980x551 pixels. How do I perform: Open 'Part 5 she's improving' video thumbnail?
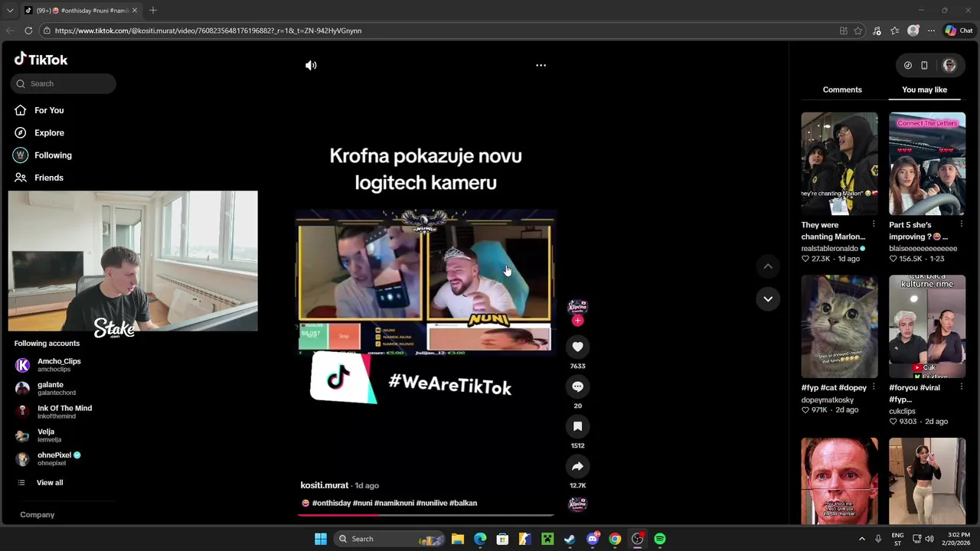point(927,164)
